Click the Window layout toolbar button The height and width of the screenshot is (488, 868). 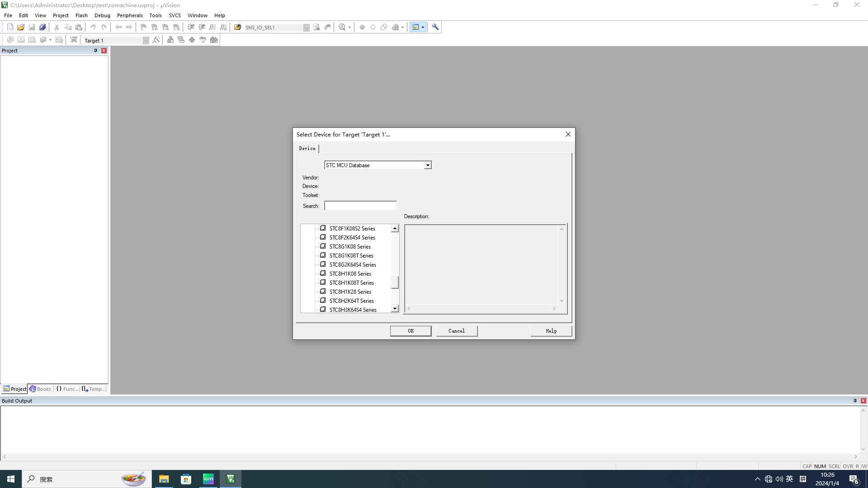[415, 27]
